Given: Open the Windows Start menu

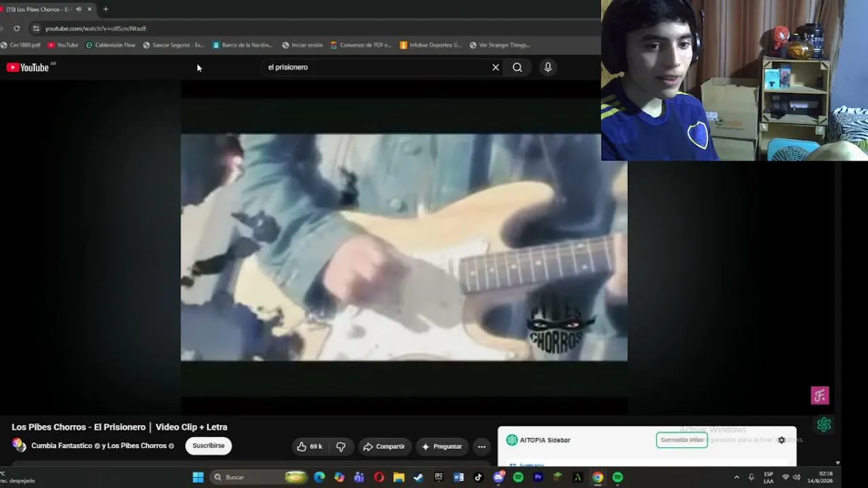Looking at the screenshot, I should pyautogui.click(x=198, y=477).
